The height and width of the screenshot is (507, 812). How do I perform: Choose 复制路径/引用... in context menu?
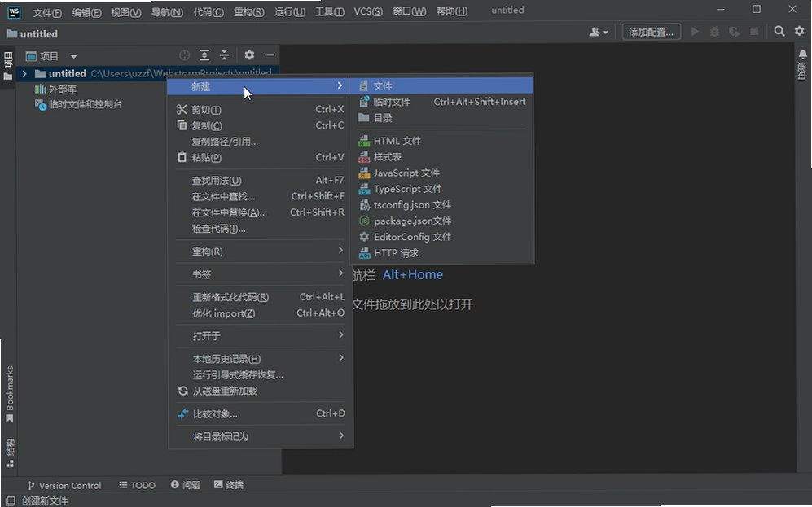click(x=260, y=142)
